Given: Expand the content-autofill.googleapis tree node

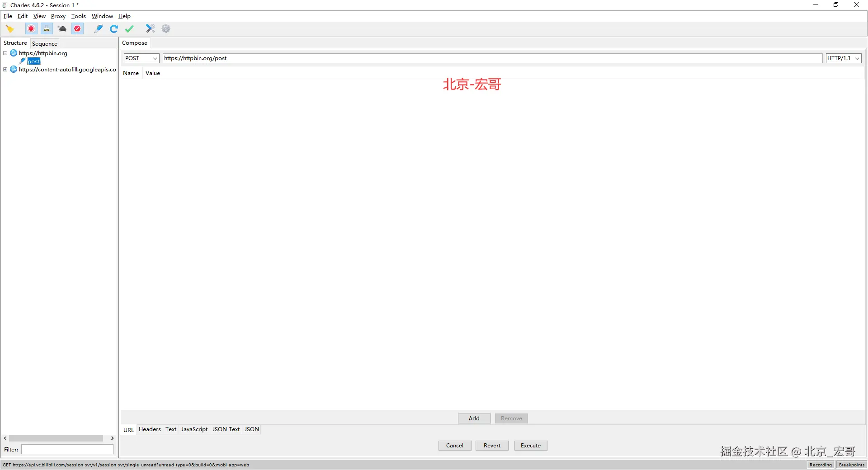Looking at the screenshot, I should pyautogui.click(x=5, y=70).
